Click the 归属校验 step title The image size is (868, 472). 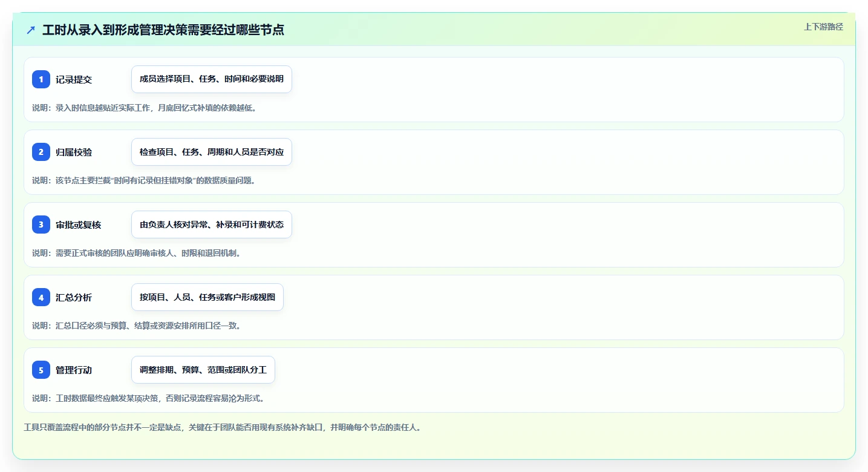pyautogui.click(x=74, y=152)
